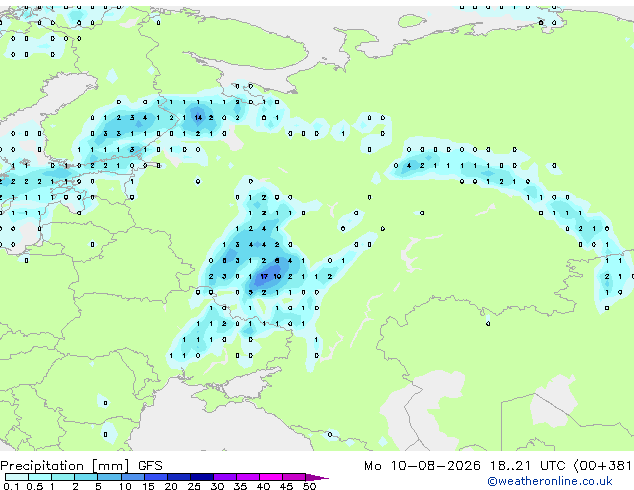
Task: Click the 20–25 mm dark blue swatch
Action: point(179,477)
